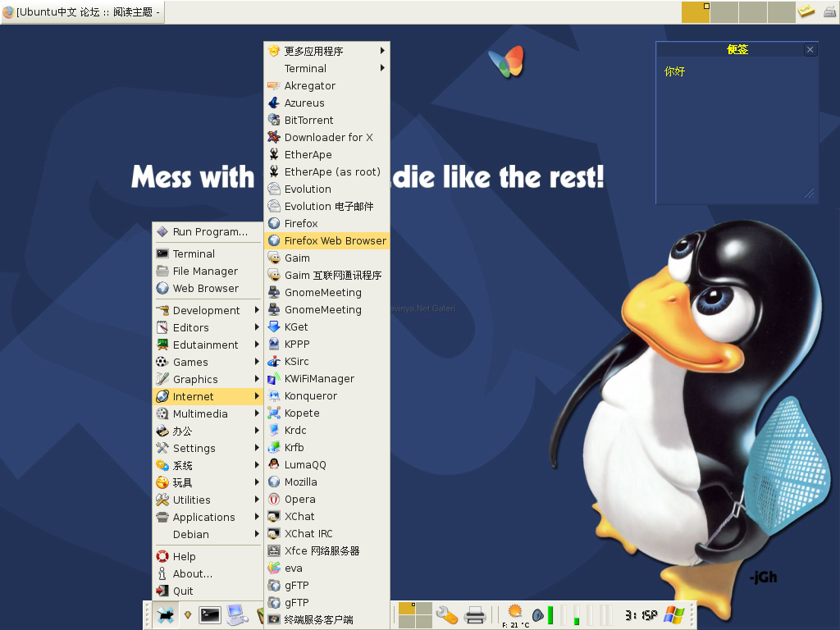Open Gaim 互联网通讯程序
This screenshot has width=840, height=630.
coord(326,275)
